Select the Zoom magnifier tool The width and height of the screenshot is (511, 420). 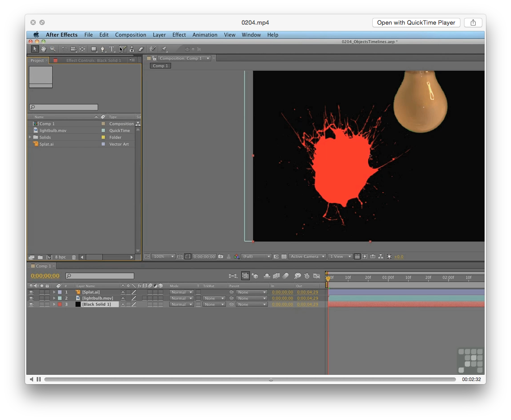pyautogui.click(x=52, y=49)
